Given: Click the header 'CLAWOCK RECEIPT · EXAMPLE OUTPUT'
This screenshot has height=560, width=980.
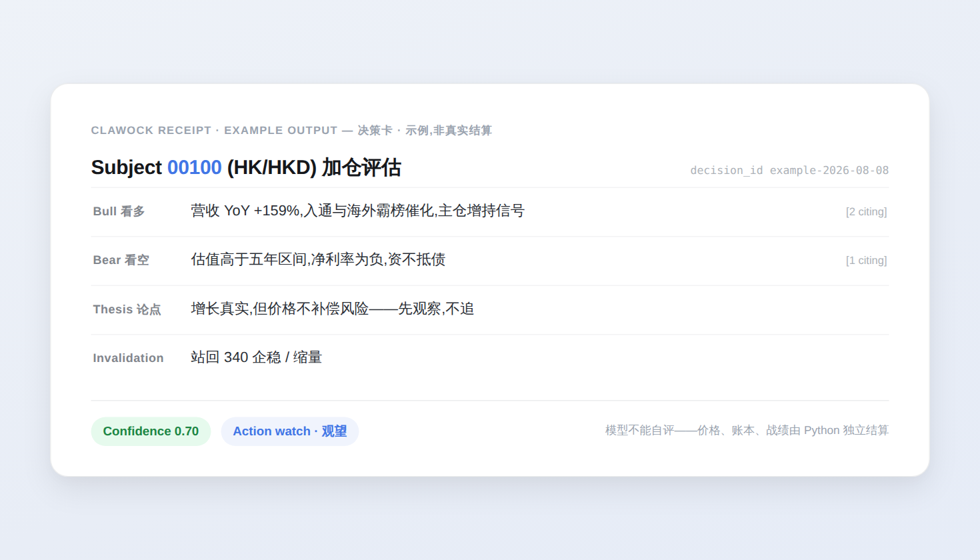Looking at the screenshot, I should point(214,131).
